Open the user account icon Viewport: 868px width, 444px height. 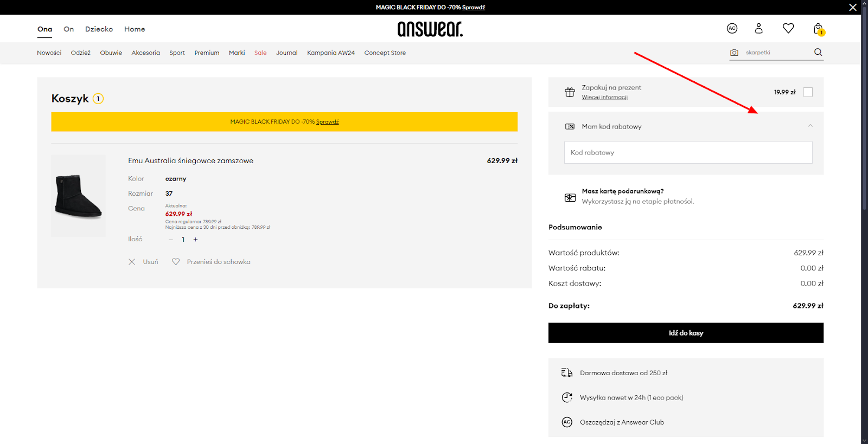pos(758,28)
